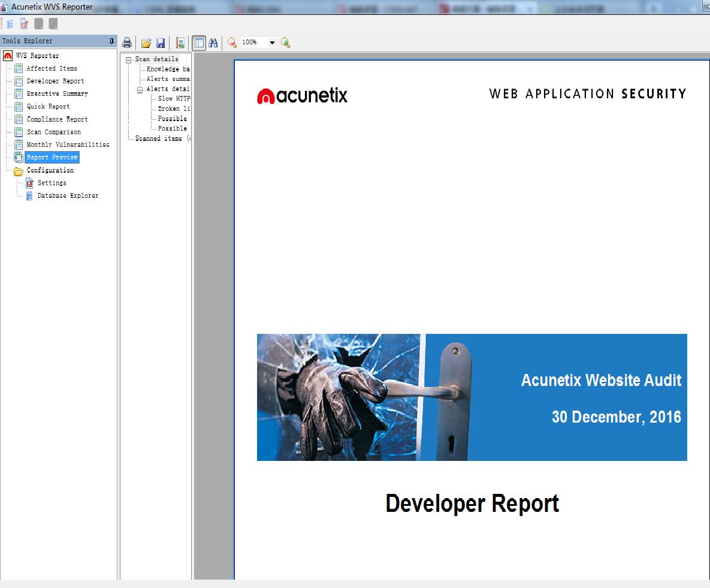Save the report with the floppy disk icon
Image resolution: width=710 pixels, height=588 pixels.
point(161,43)
